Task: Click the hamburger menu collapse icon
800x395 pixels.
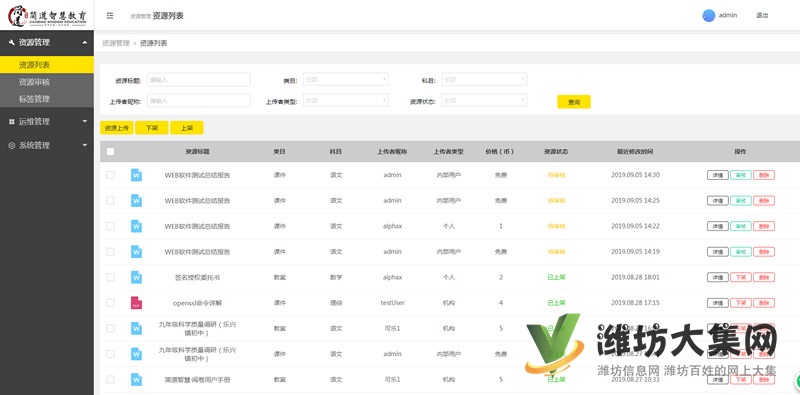Action: [x=110, y=16]
